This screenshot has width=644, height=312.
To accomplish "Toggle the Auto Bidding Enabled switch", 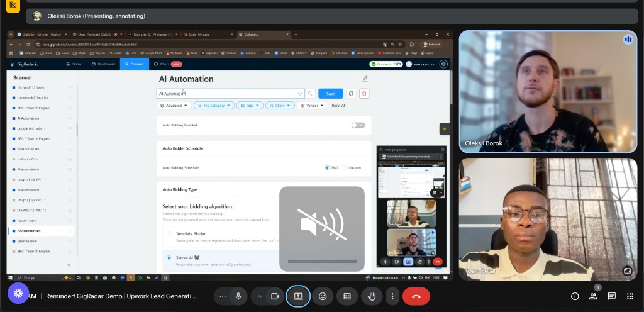I will click(x=358, y=125).
